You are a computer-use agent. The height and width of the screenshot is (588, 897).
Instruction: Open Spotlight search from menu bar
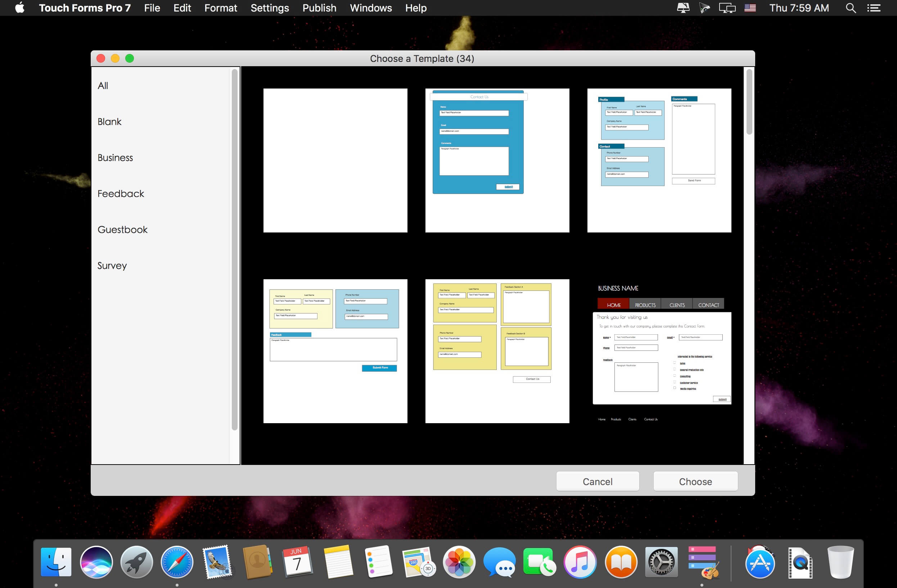pyautogui.click(x=850, y=8)
